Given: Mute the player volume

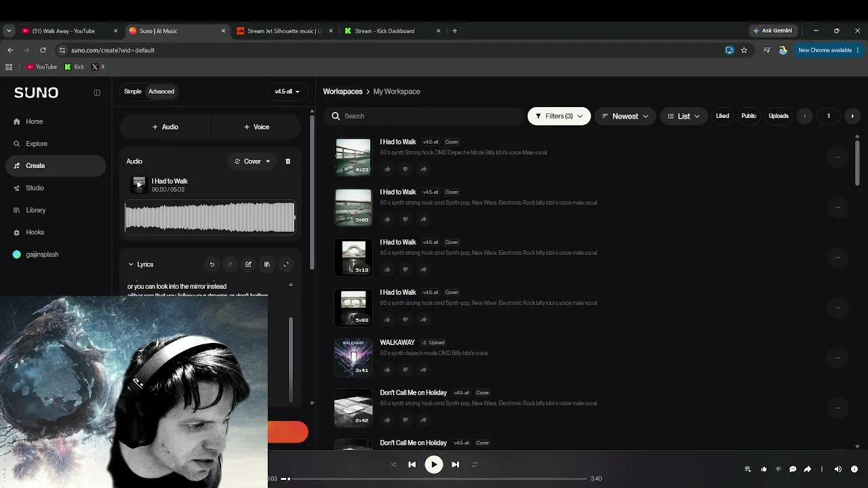Looking at the screenshot, I should tap(838, 469).
